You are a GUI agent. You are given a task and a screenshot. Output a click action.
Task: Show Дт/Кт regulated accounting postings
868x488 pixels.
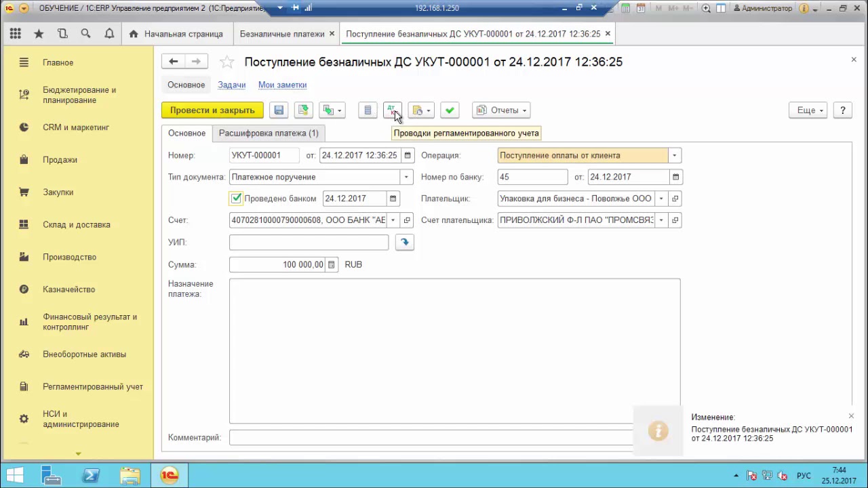tap(393, 110)
